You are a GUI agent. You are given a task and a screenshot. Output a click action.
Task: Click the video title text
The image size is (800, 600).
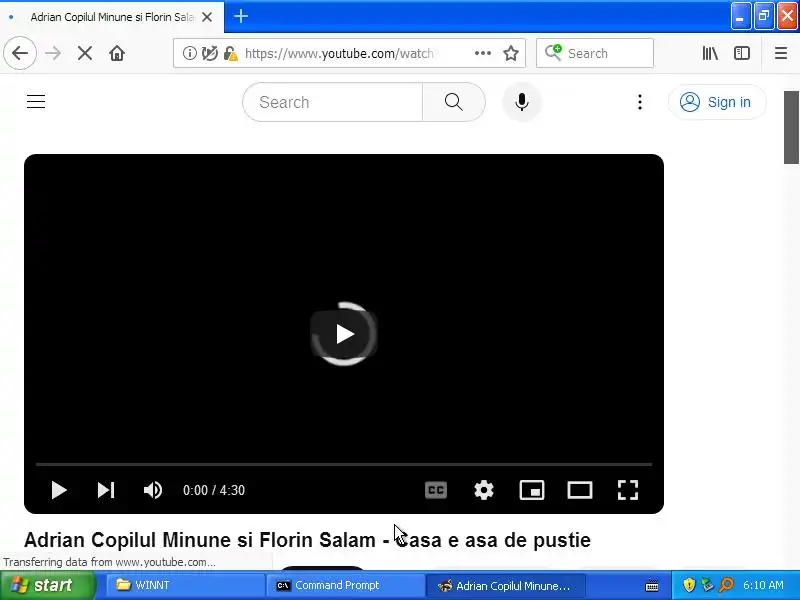pos(307,540)
